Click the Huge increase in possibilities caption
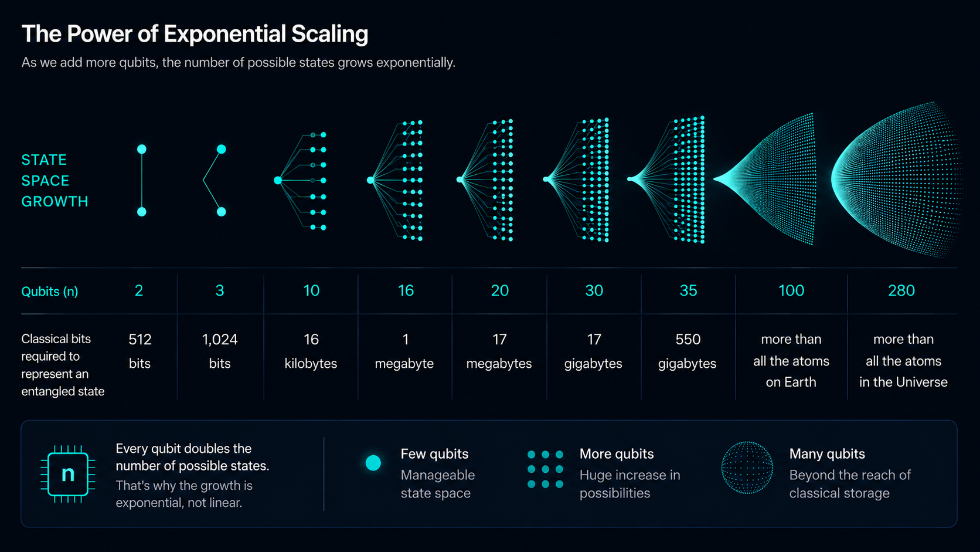The width and height of the screenshot is (980, 552). [630, 484]
